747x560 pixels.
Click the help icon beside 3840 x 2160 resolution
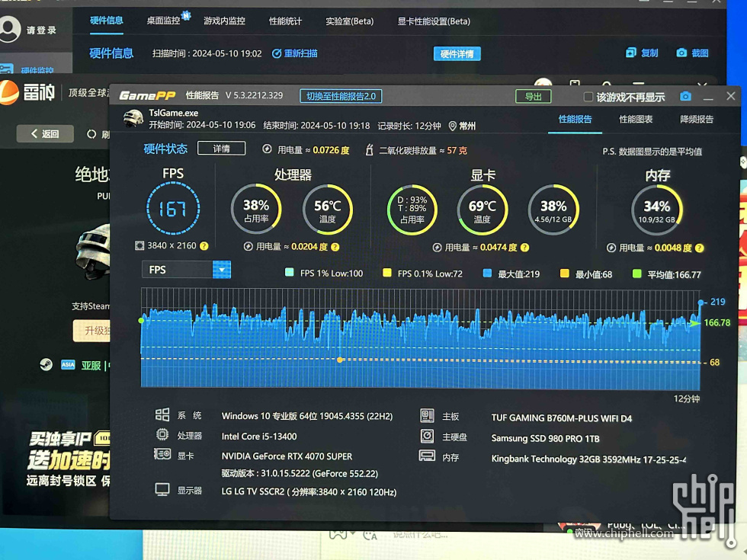(204, 245)
